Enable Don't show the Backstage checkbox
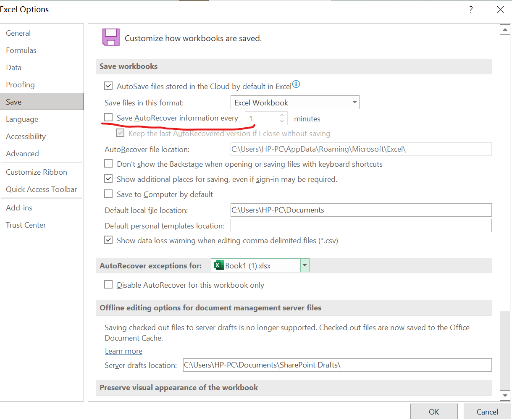This screenshot has height=420, width=512. (108, 163)
